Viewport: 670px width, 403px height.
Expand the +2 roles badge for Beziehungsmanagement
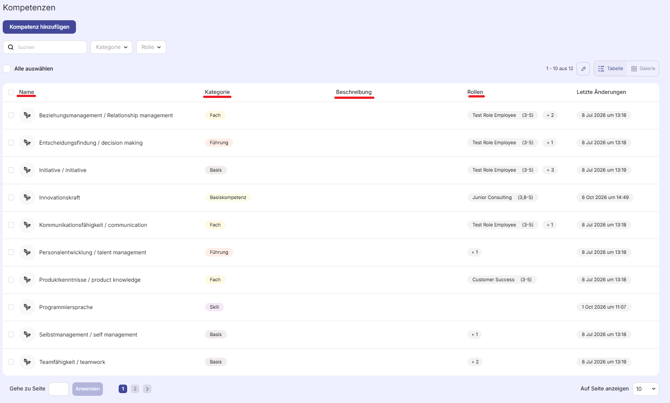coord(550,115)
